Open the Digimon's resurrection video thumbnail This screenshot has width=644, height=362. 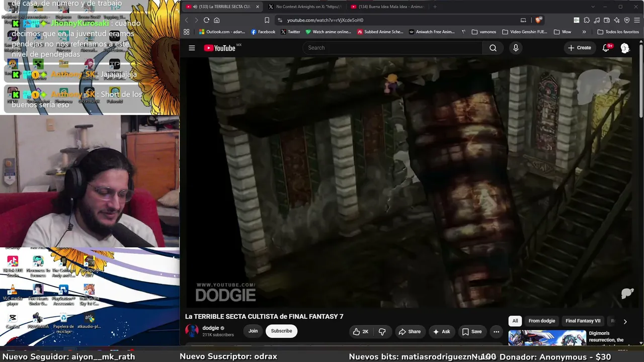[x=547, y=338]
